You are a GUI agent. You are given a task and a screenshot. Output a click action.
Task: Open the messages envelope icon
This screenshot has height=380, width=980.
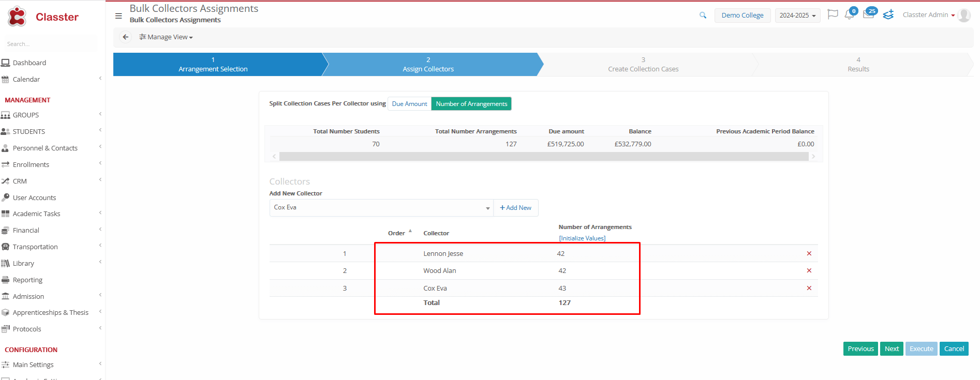(x=868, y=15)
